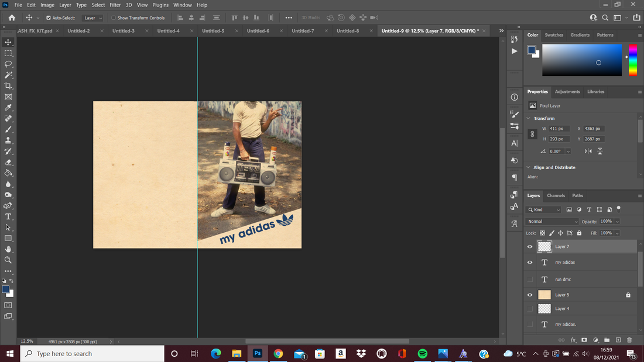This screenshot has height=362, width=644.
Task: Switch to the Adjustments tab
Action: pos(567,92)
